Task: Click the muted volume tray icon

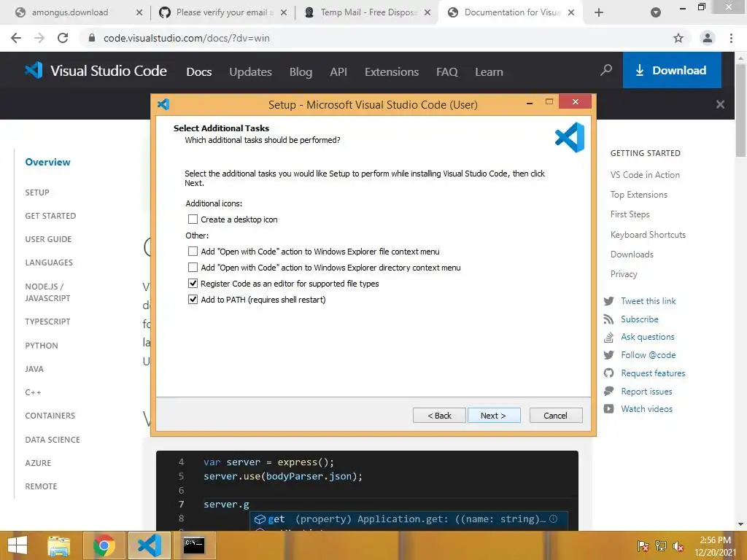Action: pyautogui.click(x=678, y=546)
